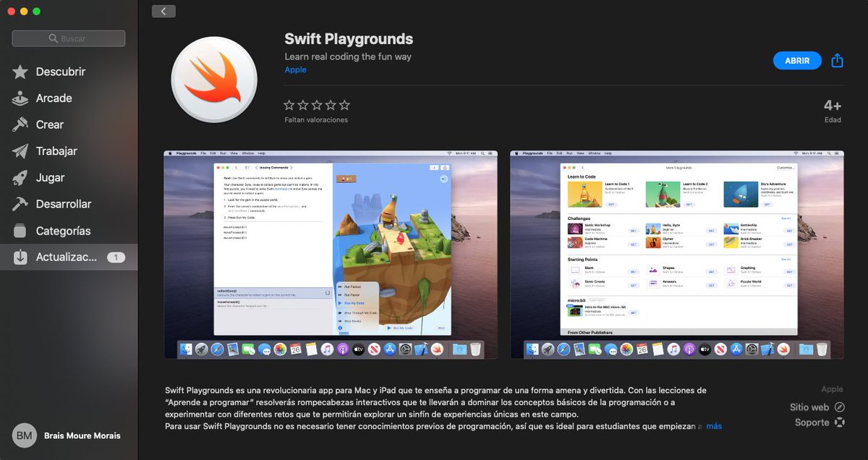Click the five-star rating row
Image resolution: width=868 pixels, height=460 pixels.
(317, 105)
